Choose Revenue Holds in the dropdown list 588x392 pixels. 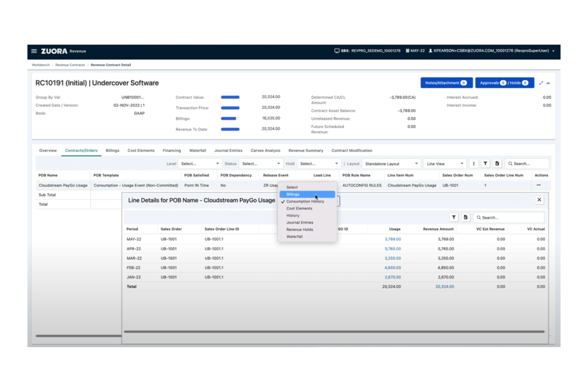point(308,230)
